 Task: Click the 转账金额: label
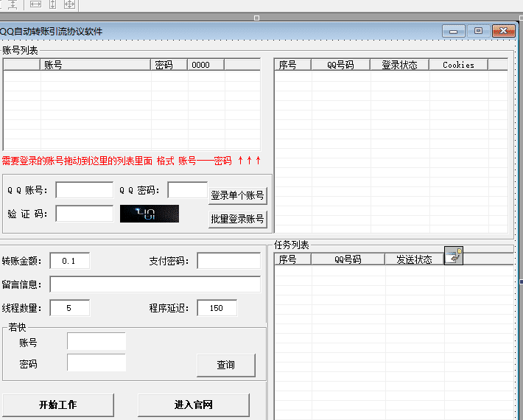pyautogui.click(x=22, y=261)
